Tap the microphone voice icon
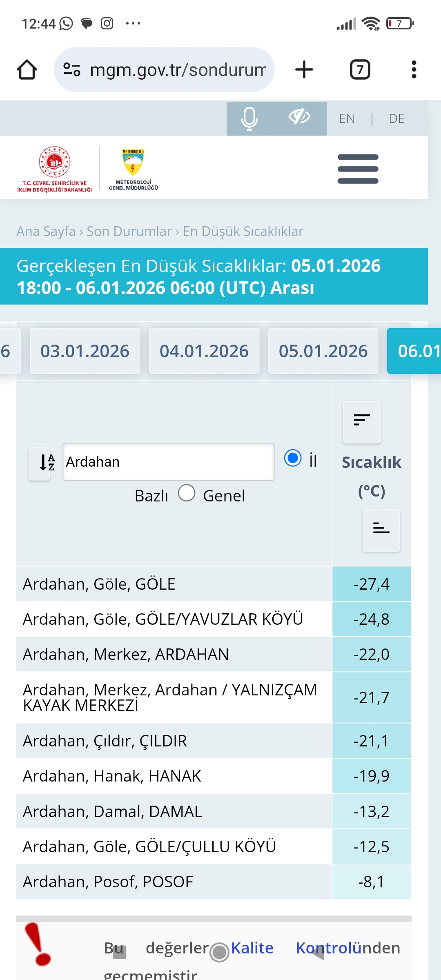This screenshot has width=441, height=980. 249,118
